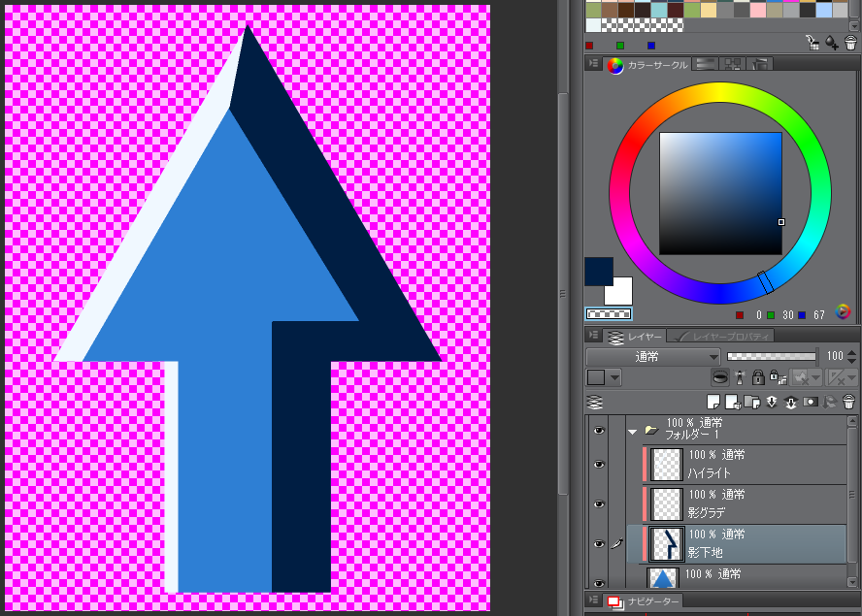Viewport: 862px width, 616px height.
Task: Click the new layer folder icon
Action: pyautogui.click(x=751, y=403)
